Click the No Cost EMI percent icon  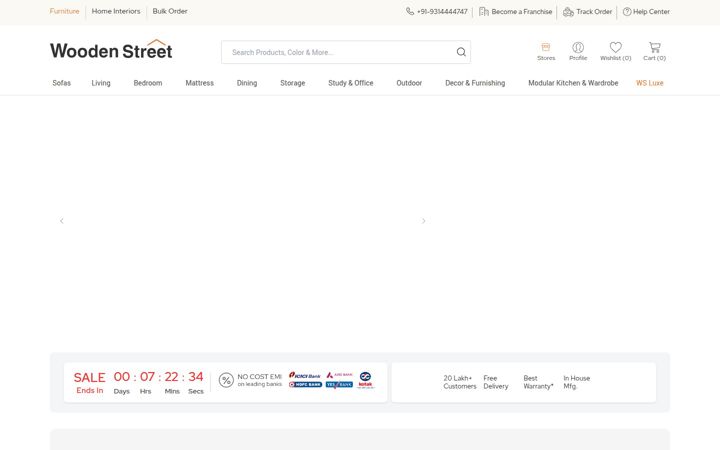click(x=226, y=380)
